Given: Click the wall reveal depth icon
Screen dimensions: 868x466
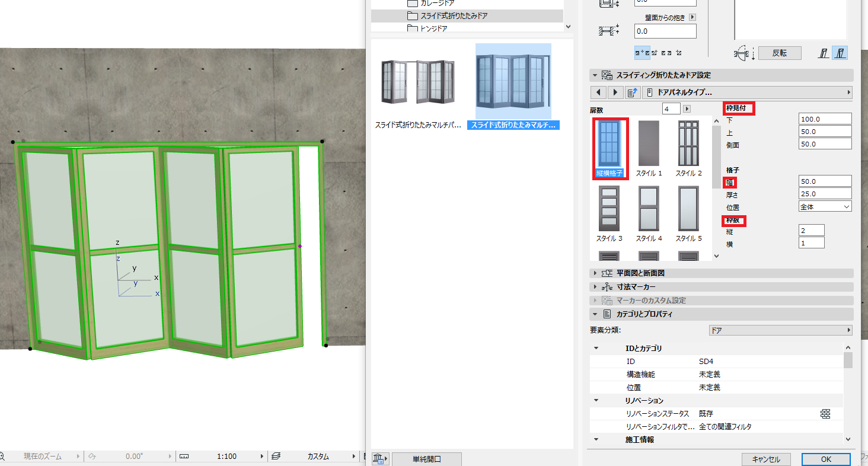Looking at the screenshot, I should [x=609, y=30].
